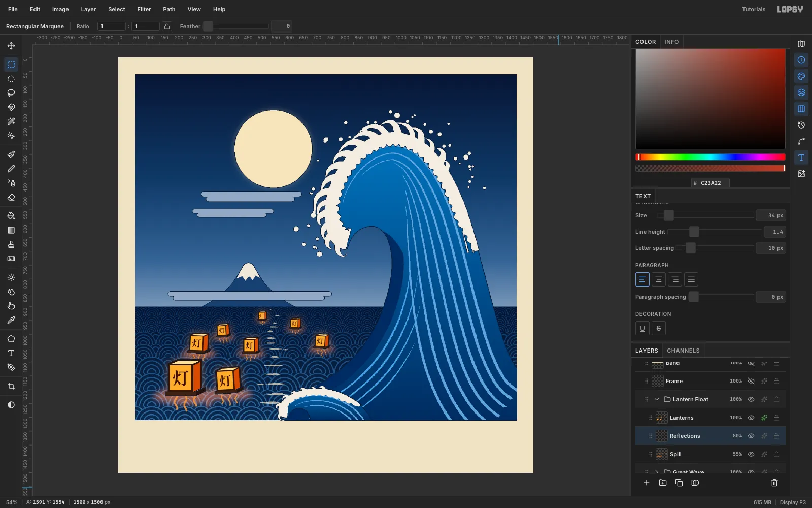Hide the Lanterns layer
Viewport: 812px width, 508px height.
[x=751, y=418]
